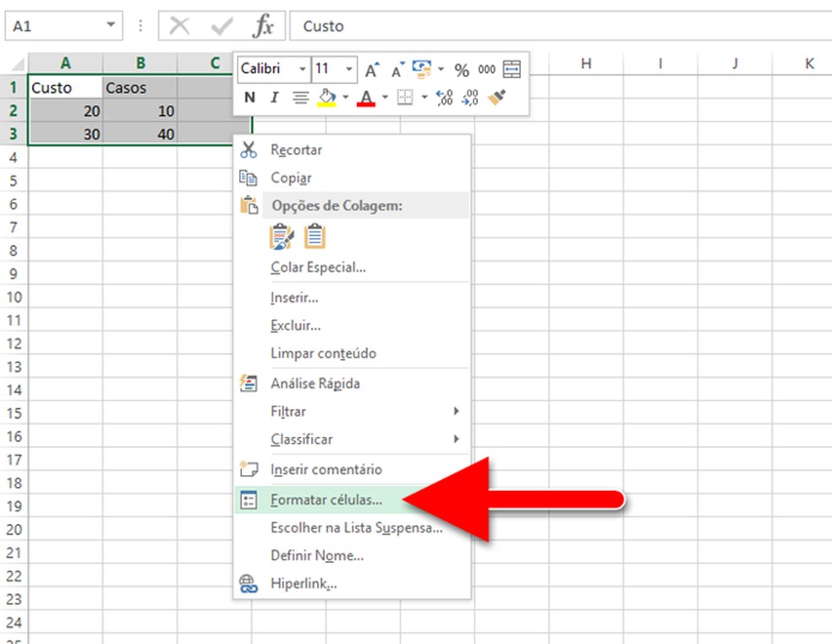Apply the yellow fill color bucket
The height and width of the screenshot is (644, 832).
point(326,98)
